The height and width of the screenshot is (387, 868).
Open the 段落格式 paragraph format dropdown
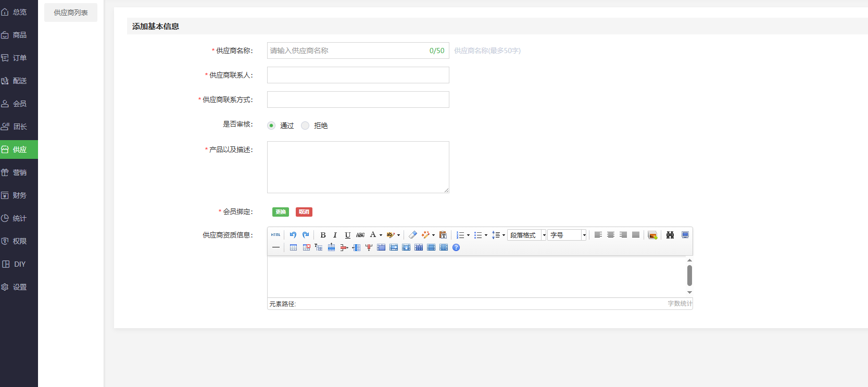(526, 235)
